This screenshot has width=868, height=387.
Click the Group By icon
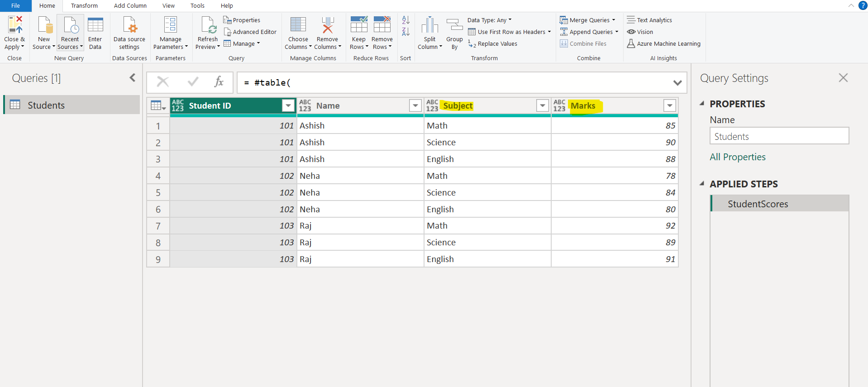(454, 25)
